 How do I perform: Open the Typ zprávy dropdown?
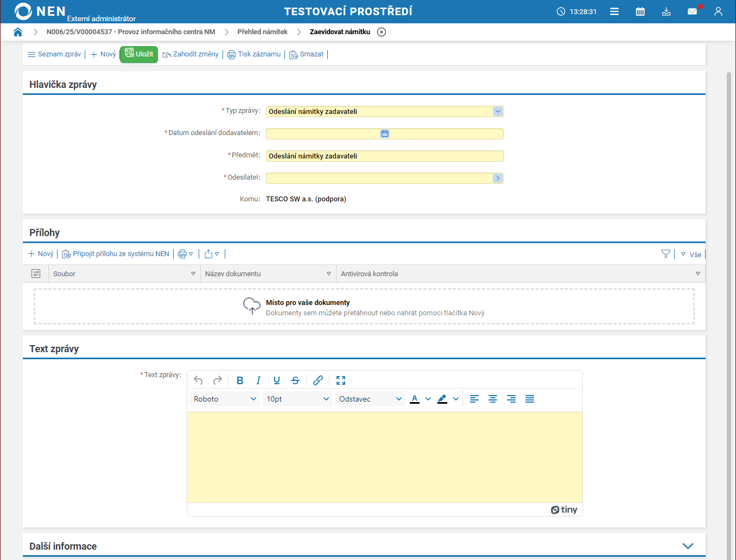click(x=497, y=111)
